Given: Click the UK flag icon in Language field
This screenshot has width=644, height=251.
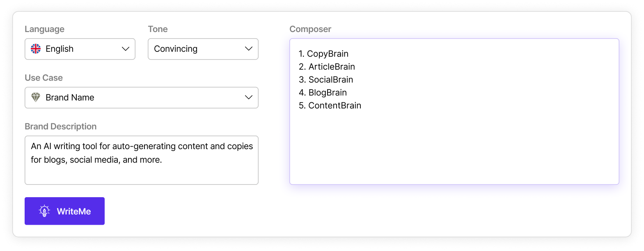Looking at the screenshot, I should coord(36,49).
